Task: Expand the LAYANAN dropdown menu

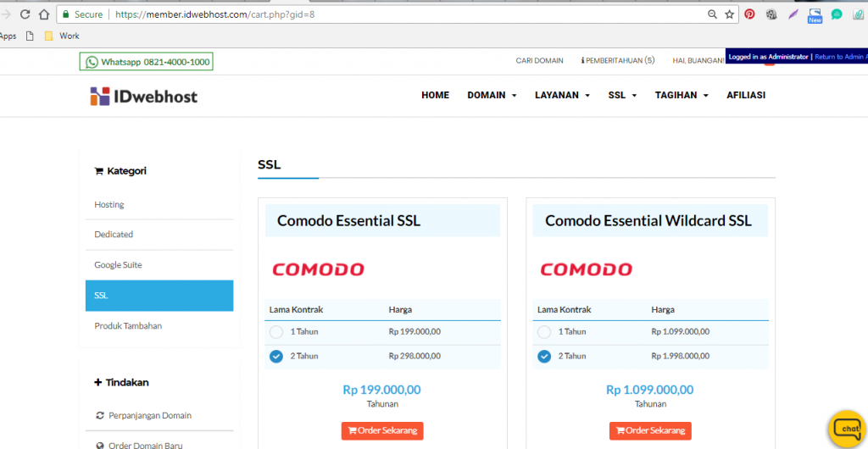Action: [562, 95]
